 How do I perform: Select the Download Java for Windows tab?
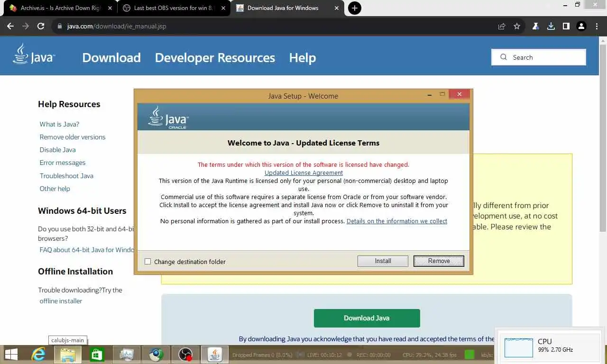pos(287,8)
